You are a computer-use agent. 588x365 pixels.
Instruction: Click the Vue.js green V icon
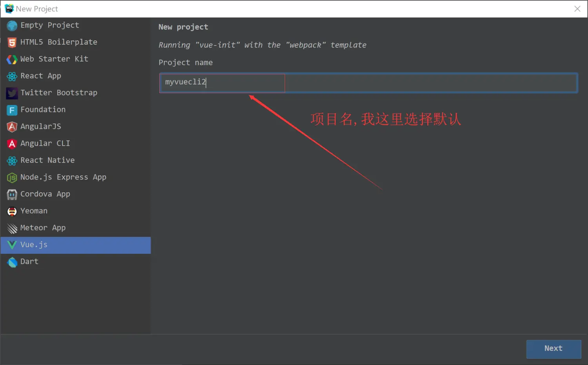click(x=12, y=245)
